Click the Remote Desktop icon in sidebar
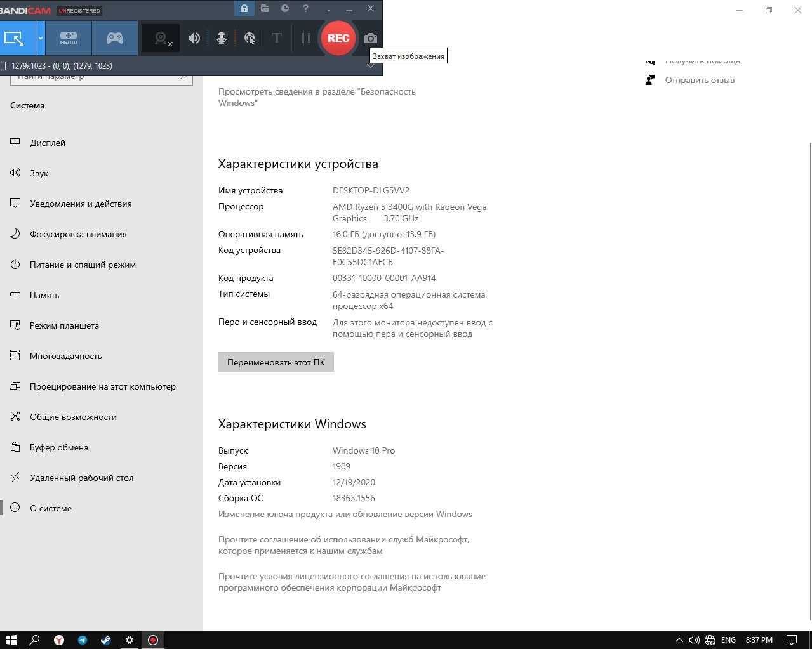Image resolution: width=812 pixels, height=649 pixels. click(15, 477)
